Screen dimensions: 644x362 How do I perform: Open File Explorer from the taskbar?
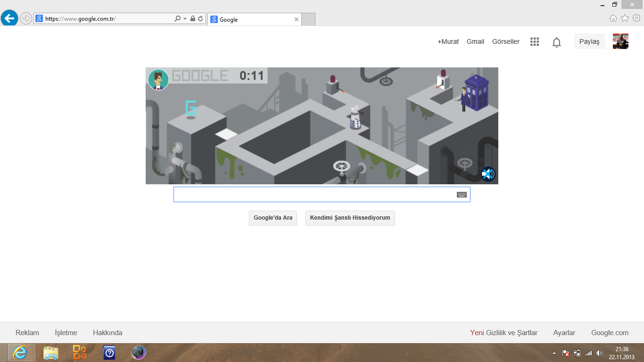[x=50, y=353]
